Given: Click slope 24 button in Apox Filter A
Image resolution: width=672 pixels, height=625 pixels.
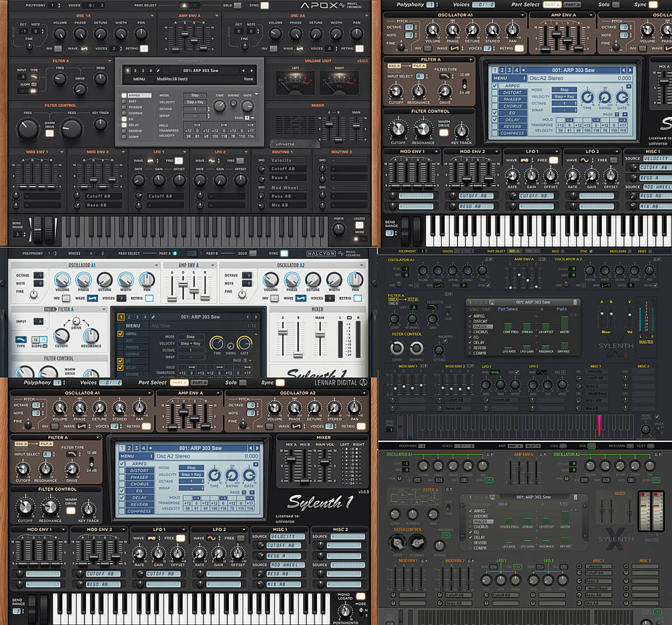Looking at the screenshot, I should coord(34,90).
